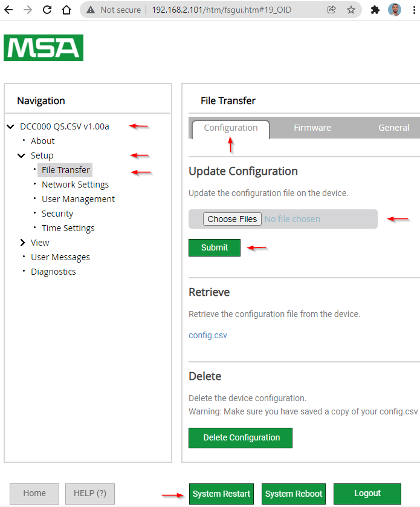Screen dimensions: 420x507
Task: Click the System Restart button
Action: point(221,494)
